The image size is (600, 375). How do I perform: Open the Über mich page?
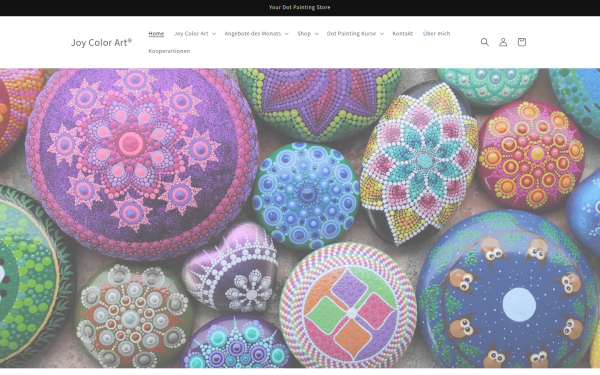click(436, 34)
